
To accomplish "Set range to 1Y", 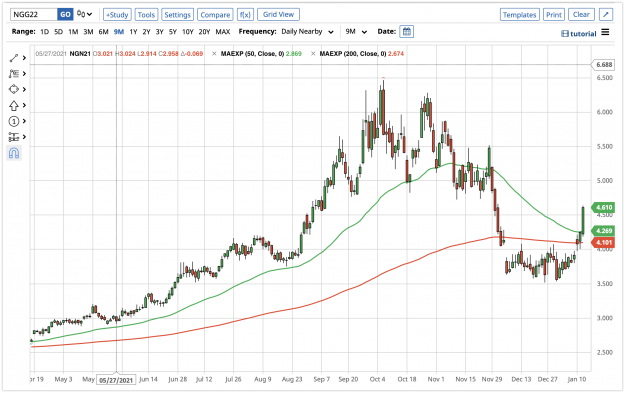I will coord(133,31).
